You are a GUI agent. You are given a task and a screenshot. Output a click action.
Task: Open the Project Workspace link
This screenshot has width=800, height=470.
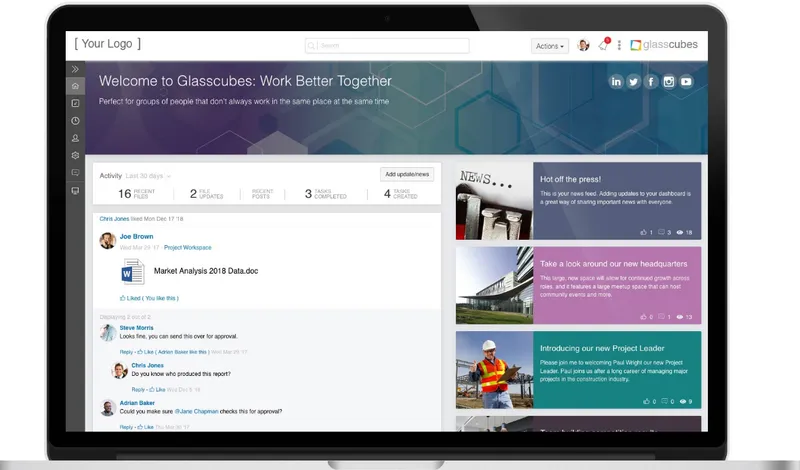tap(187, 248)
